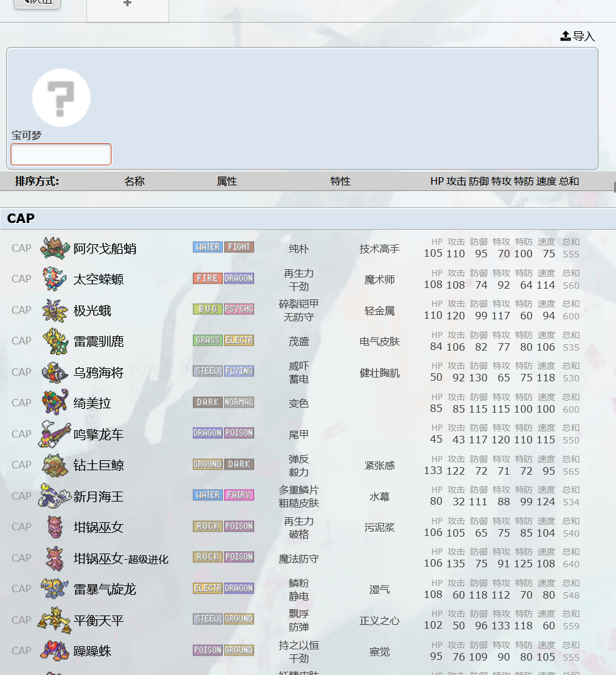Select the 太空蝾螈 sprite icon
Image resolution: width=616 pixels, height=675 pixels.
54,279
